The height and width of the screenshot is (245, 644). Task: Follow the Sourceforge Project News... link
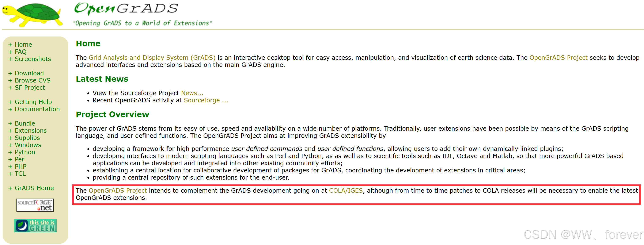pyautogui.click(x=192, y=93)
